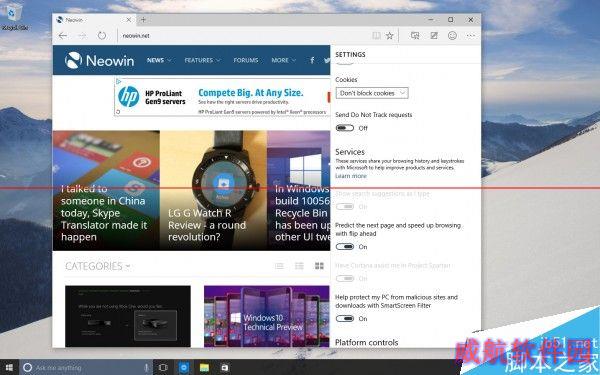
Task: Toggle Show search suggestions as I type
Action: point(345,207)
